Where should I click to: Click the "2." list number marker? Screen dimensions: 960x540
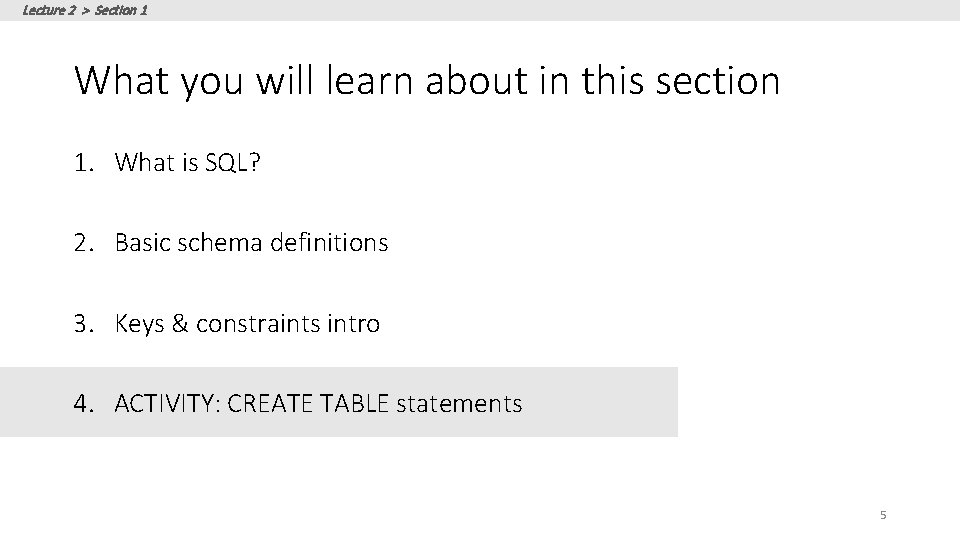click(x=84, y=243)
